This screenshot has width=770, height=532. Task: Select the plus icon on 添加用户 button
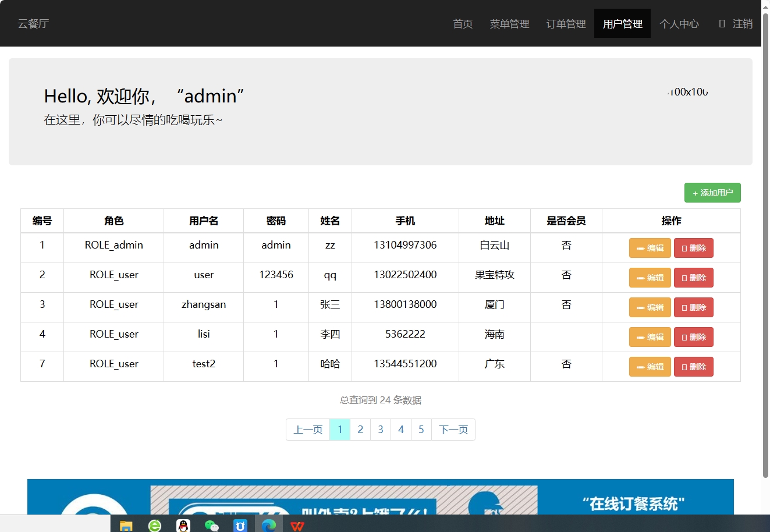tap(694, 192)
